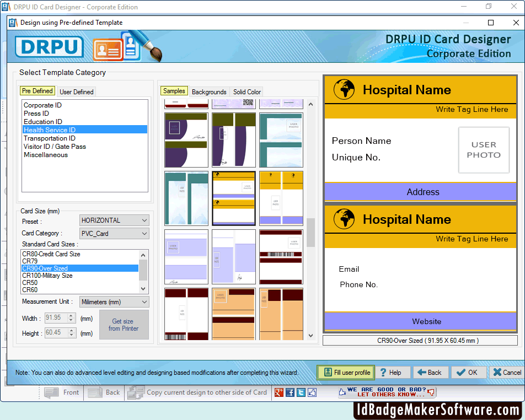Click the Google Plus share icon
Viewport: 525px width, 420px height.
(x=279, y=392)
